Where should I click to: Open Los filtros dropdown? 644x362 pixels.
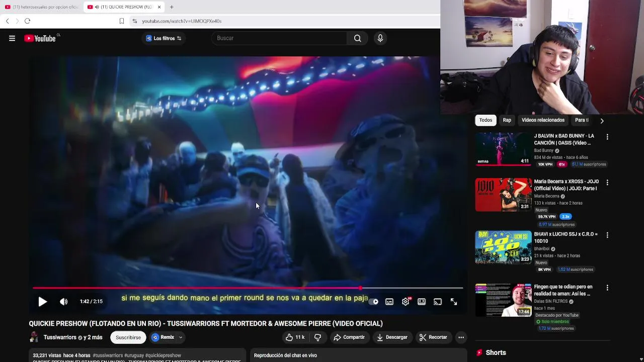pos(164,38)
